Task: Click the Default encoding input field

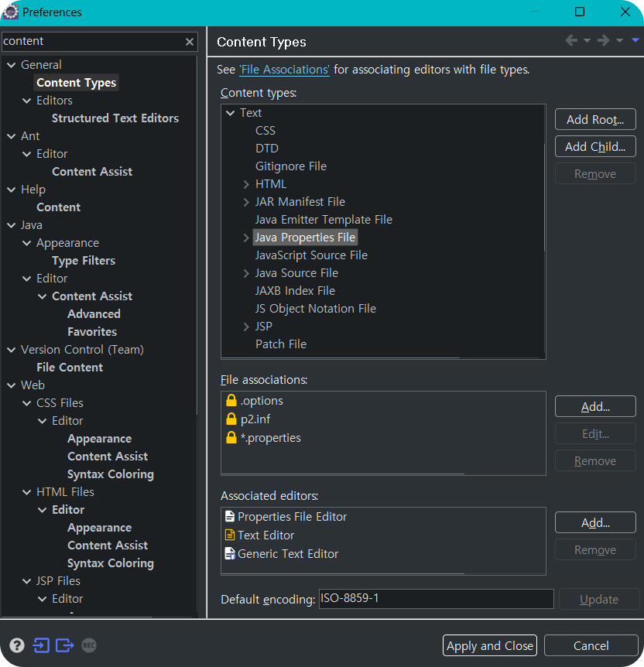Action: point(436,598)
